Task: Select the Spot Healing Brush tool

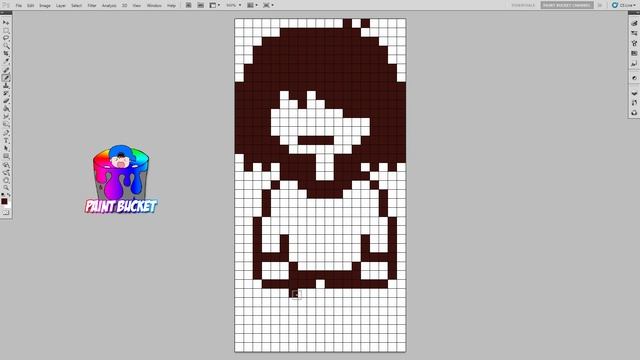Action: coord(6,70)
